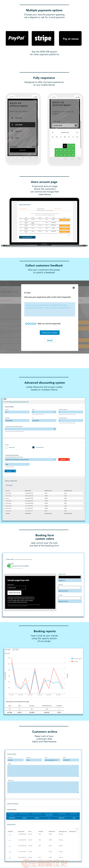Click the customer First name field
The height and width of the screenshot is (868, 89).
[16, 760]
